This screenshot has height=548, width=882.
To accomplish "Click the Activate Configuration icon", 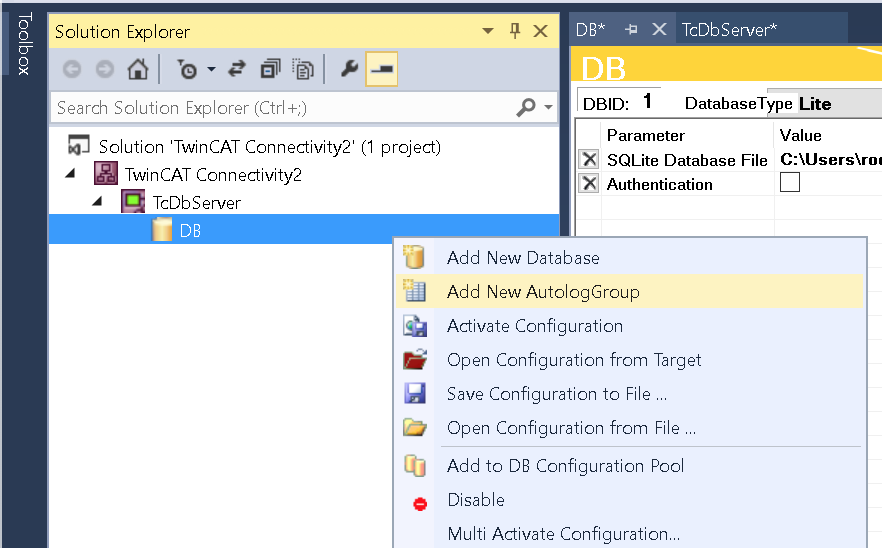I will (415, 326).
